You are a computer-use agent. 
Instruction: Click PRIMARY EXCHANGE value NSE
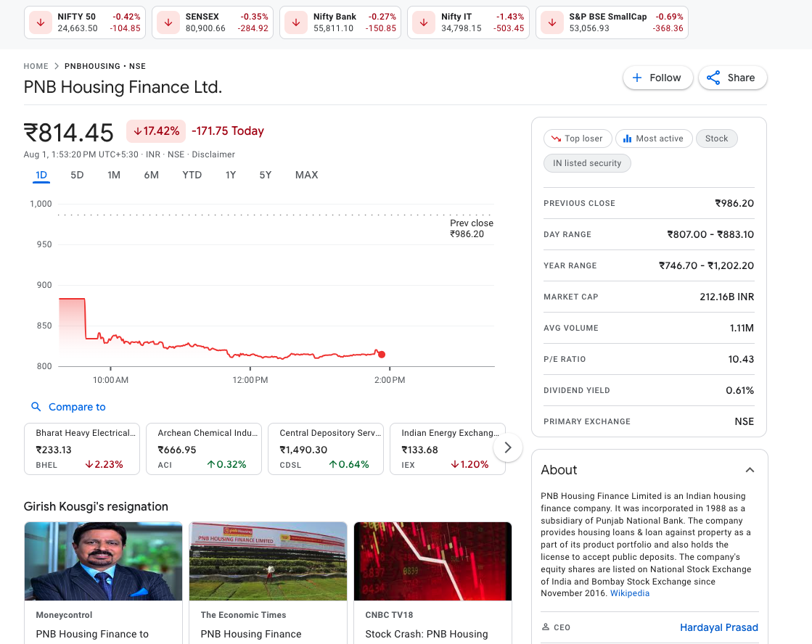(745, 421)
